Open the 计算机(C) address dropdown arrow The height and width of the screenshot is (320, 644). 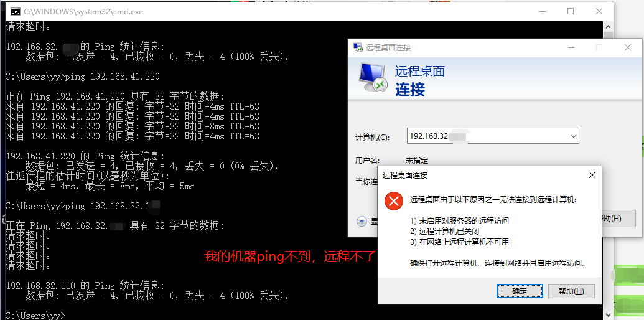(572, 136)
